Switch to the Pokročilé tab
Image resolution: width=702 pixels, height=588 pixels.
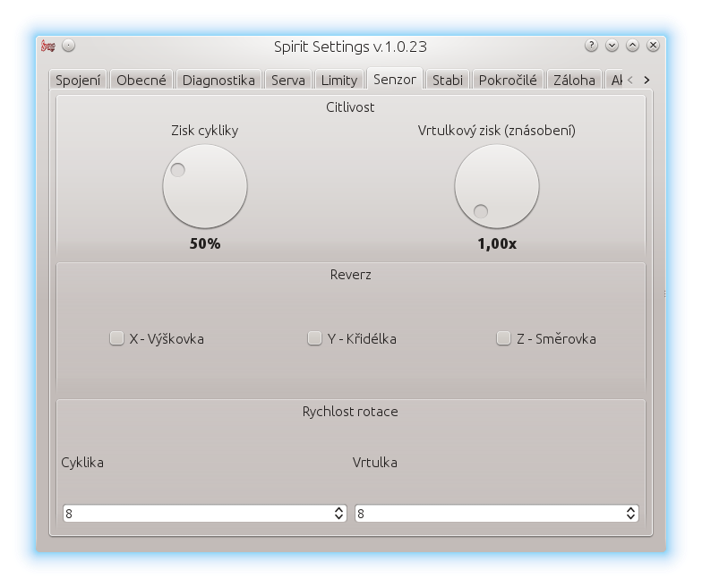pos(508,80)
